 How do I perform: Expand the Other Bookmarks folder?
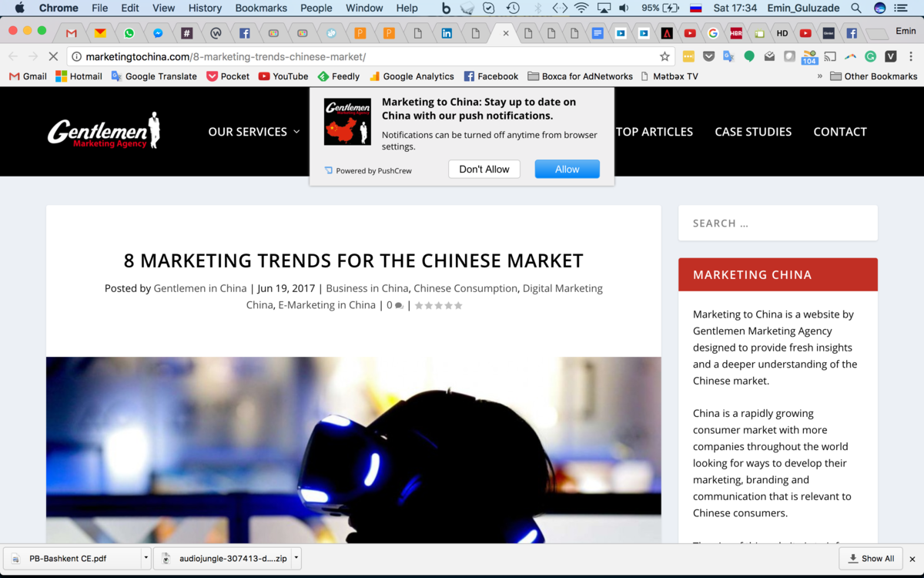click(x=874, y=76)
